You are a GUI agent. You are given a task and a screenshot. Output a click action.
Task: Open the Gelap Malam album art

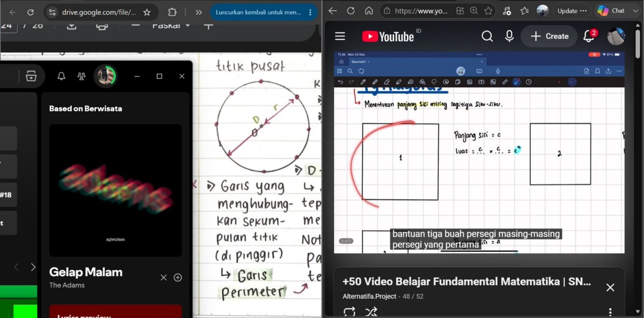pos(115,190)
